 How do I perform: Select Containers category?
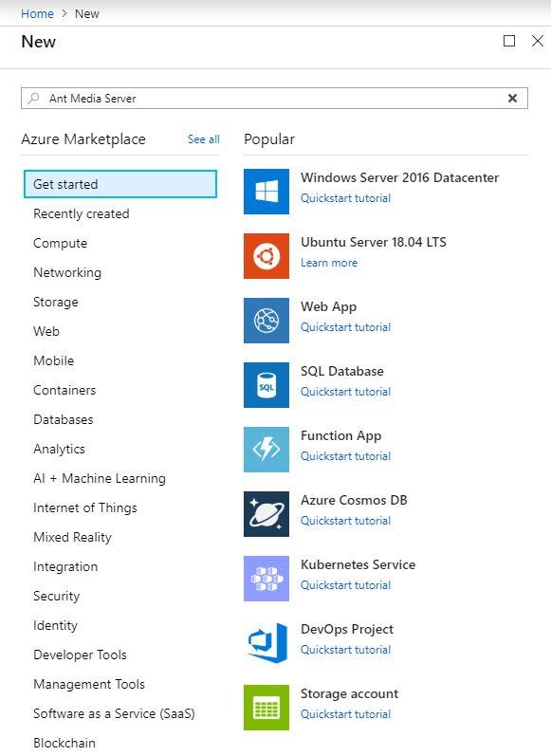coord(64,390)
